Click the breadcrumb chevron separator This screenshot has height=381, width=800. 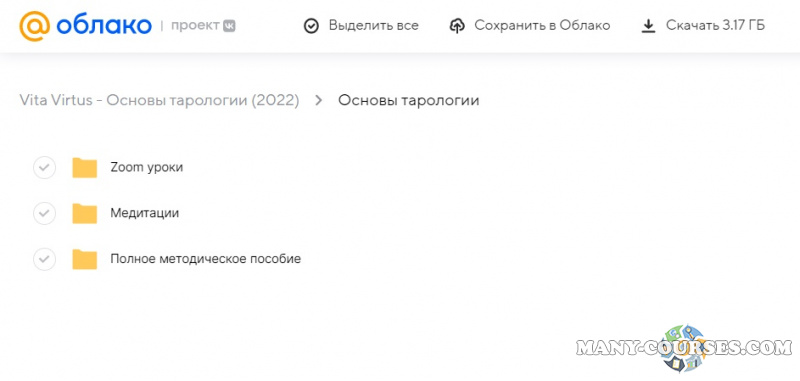click(319, 100)
